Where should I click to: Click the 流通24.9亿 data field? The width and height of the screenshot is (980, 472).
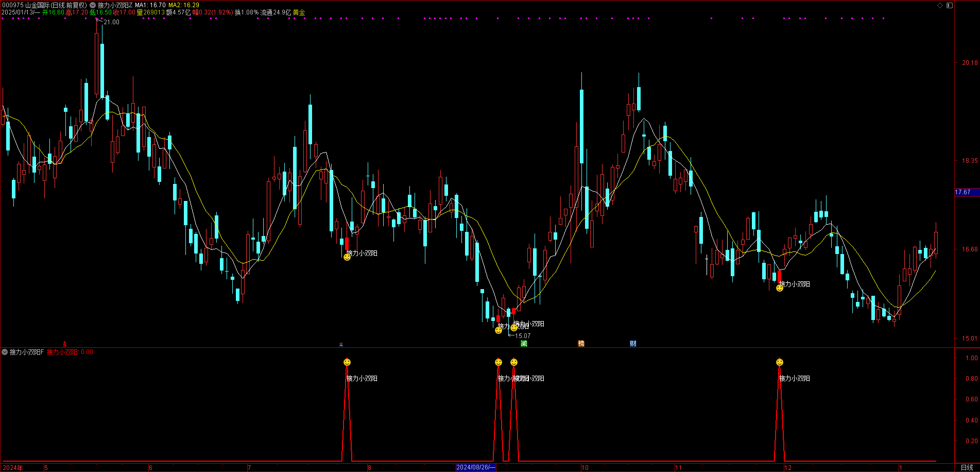coord(276,12)
